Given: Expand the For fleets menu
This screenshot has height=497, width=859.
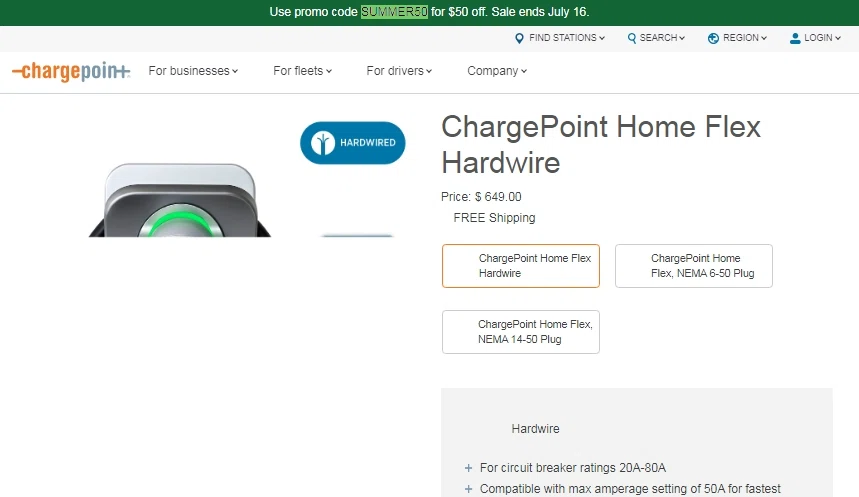Looking at the screenshot, I should pos(302,71).
